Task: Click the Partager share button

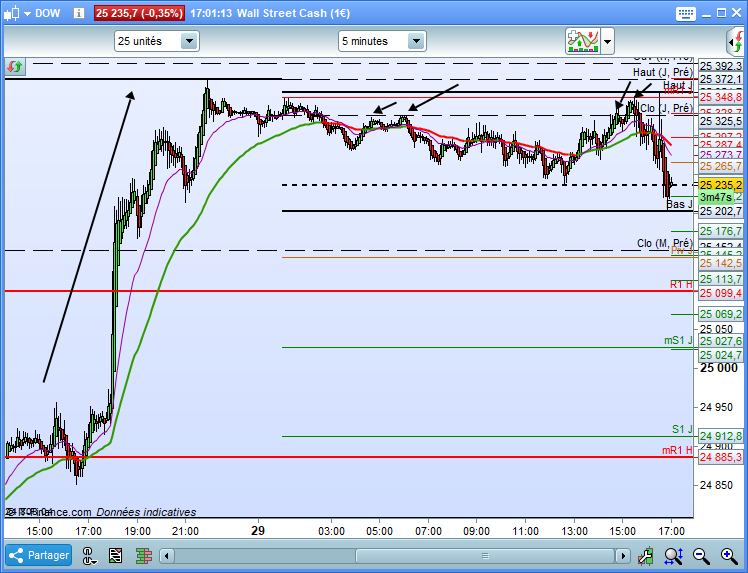Action: click(39, 555)
